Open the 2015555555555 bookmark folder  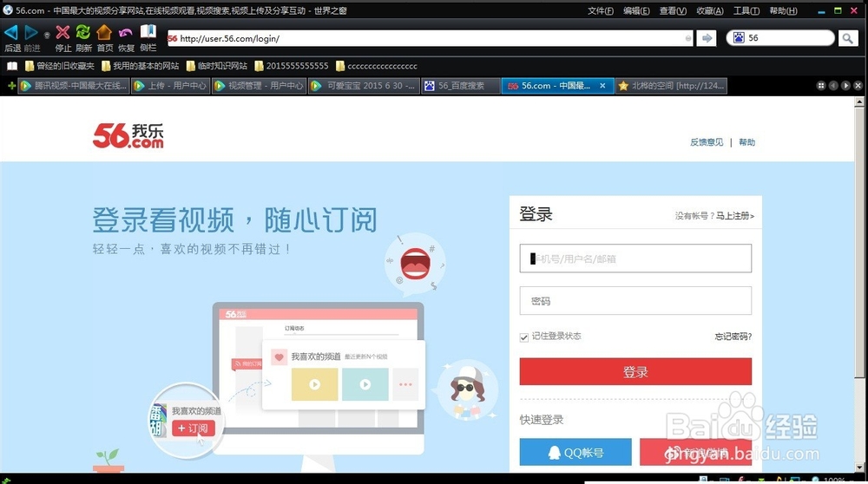click(292, 67)
